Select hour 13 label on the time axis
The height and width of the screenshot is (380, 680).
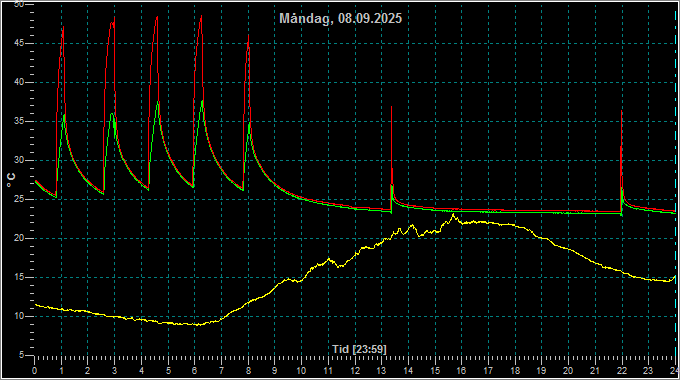pyautogui.click(x=381, y=371)
